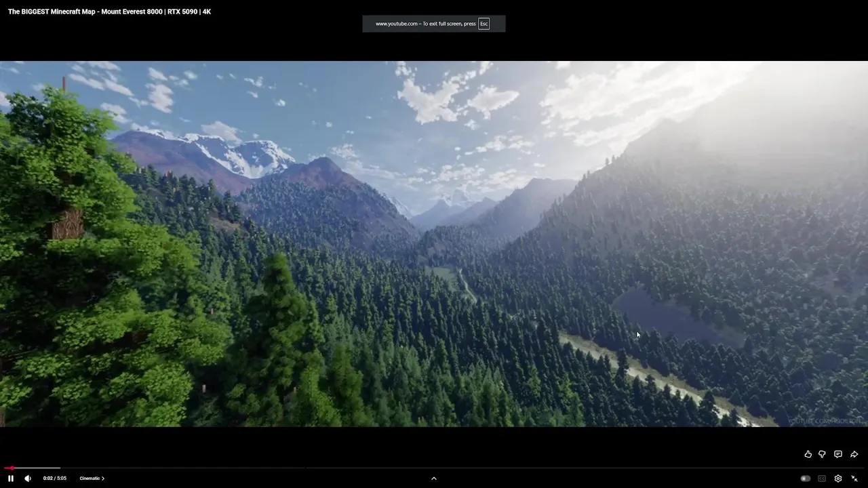Viewport: 868px width, 488px height.
Task: Expand the more videos chevron
Action: tap(434, 479)
